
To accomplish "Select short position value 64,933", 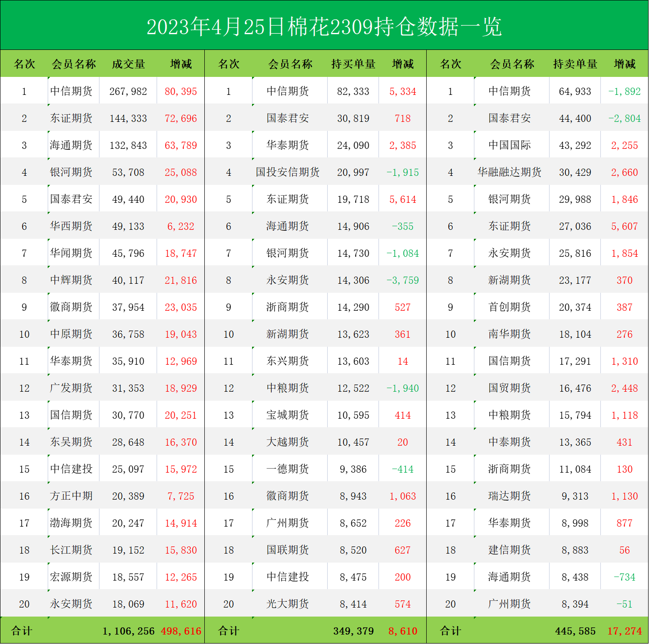I will pyautogui.click(x=575, y=91).
